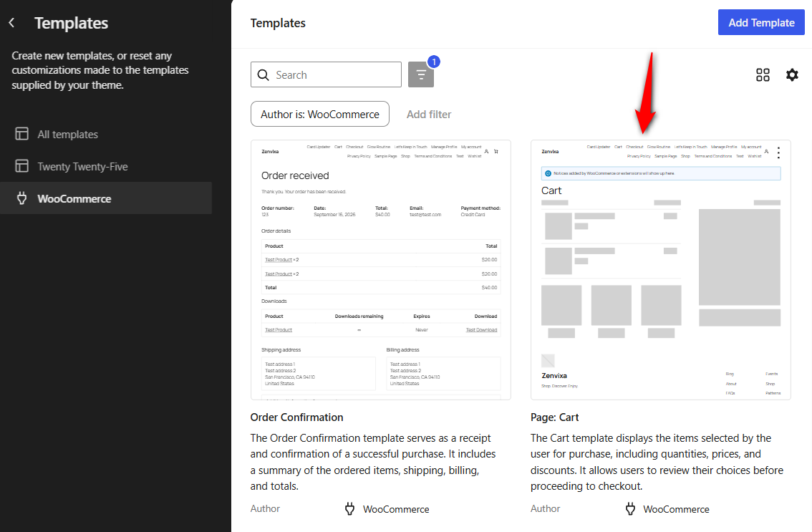This screenshot has height=532, width=812.
Task: Focus the Search templates field
Action: [x=326, y=74]
